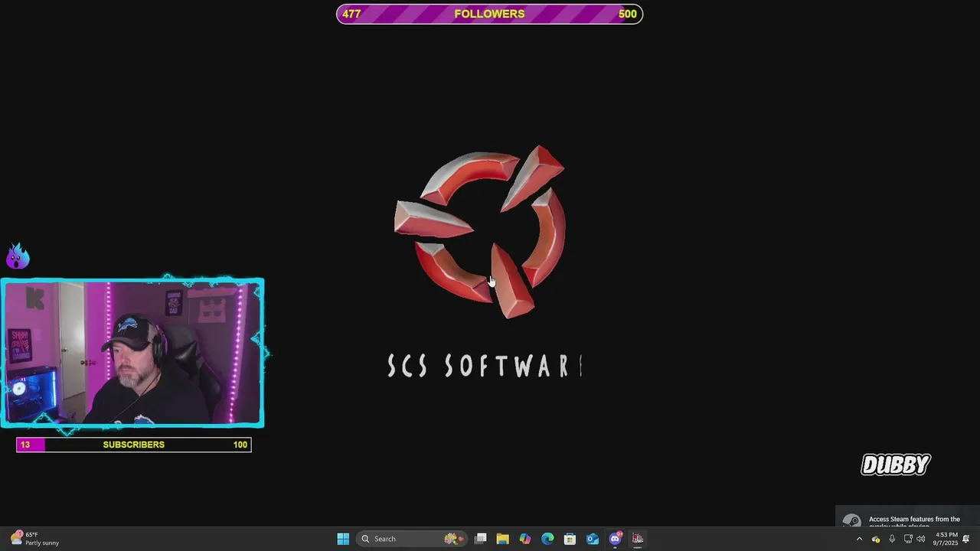Click the red SCS Software logo emblem
This screenshot has height=551, width=980.
[x=480, y=230]
